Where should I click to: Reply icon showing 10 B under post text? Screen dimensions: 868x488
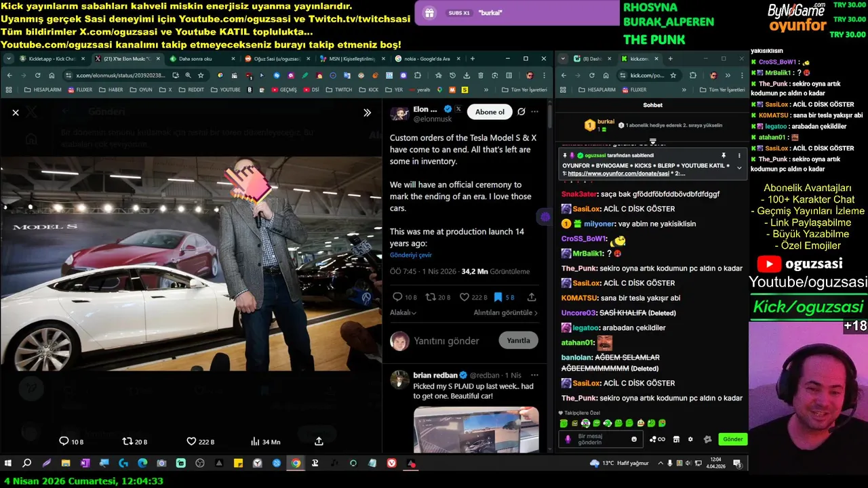397,297
